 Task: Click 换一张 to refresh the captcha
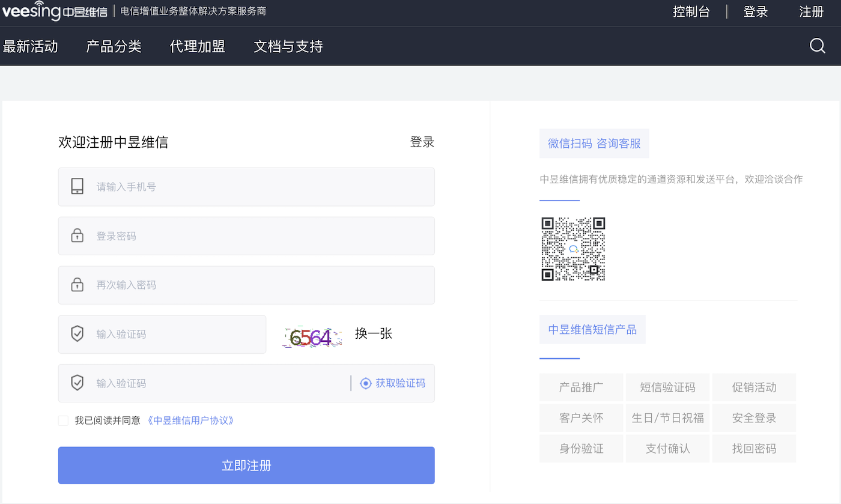tap(373, 333)
